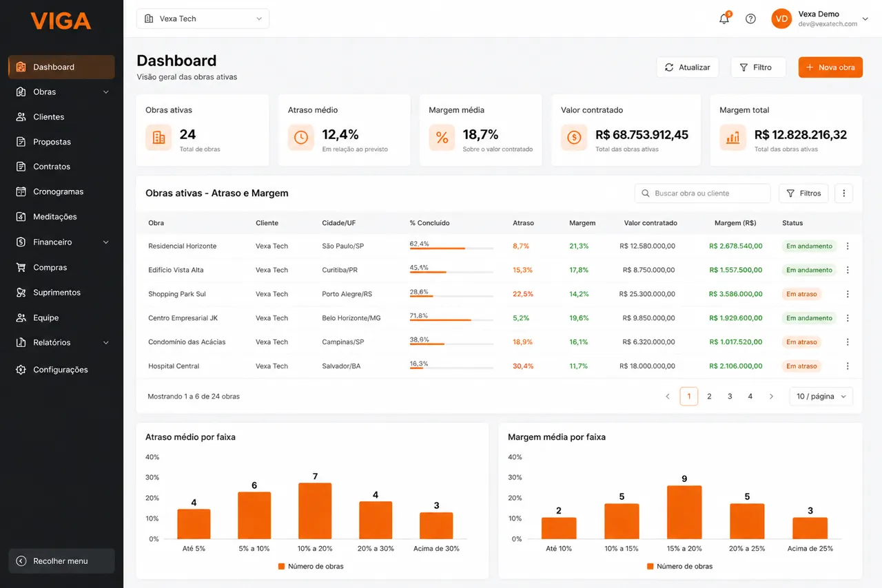Click the refresh icon on the Atualizar button
This screenshot has height=588, width=882.
point(669,67)
